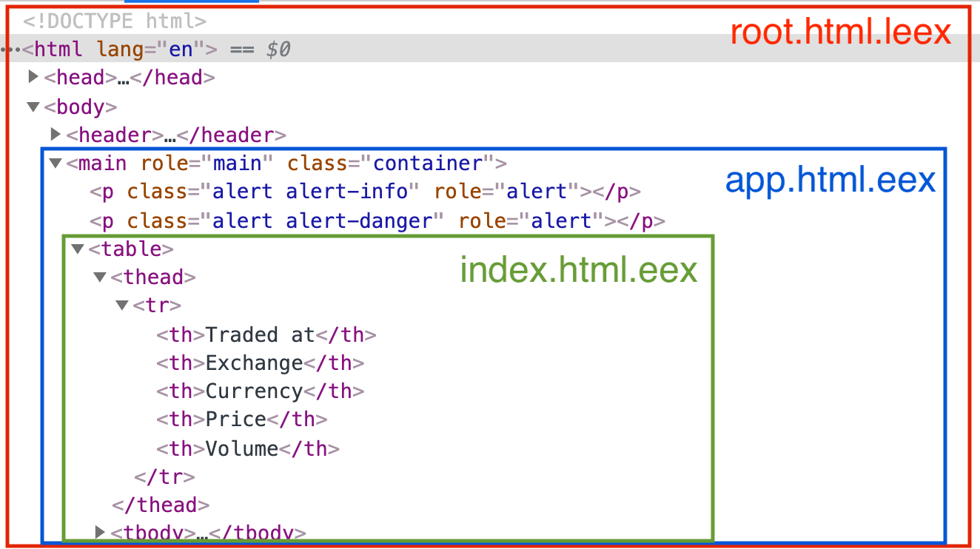Viewport: 980px width, 549px height.
Task: Select the DOCTYPE html line
Action: (x=115, y=21)
